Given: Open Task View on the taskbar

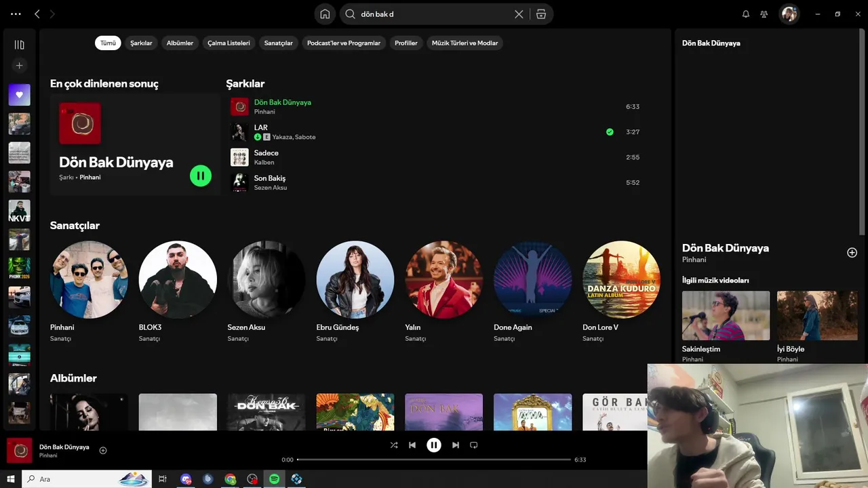Looking at the screenshot, I should click(163, 479).
